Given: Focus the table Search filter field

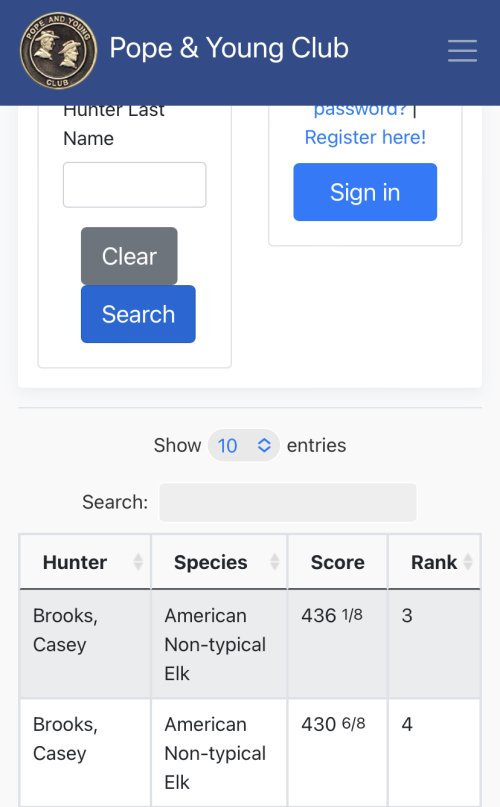Looking at the screenshot, I should [288, 502].
